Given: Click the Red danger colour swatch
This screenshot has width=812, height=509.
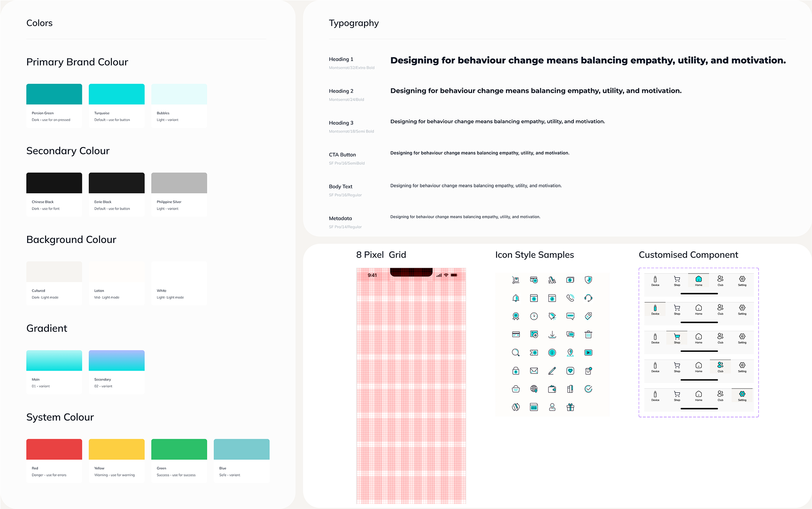Looking at the screenshot, I should (x=54, y=449).
